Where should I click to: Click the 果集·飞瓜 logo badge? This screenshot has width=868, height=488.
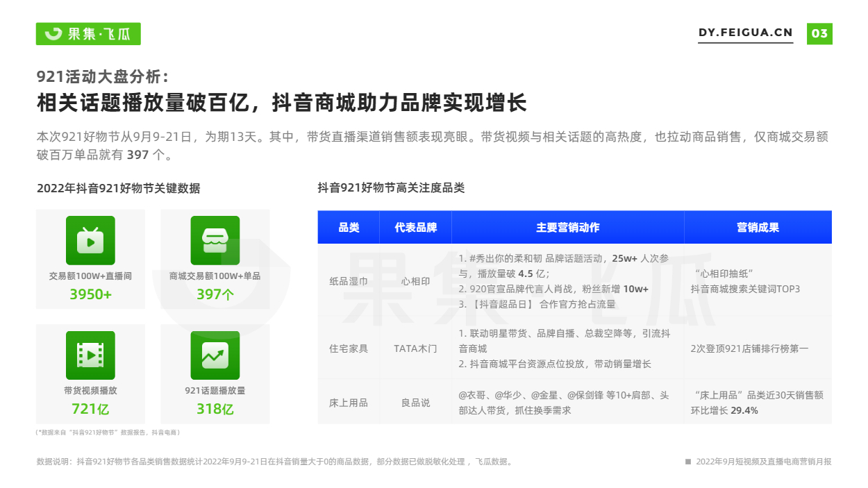coord(88,34)
